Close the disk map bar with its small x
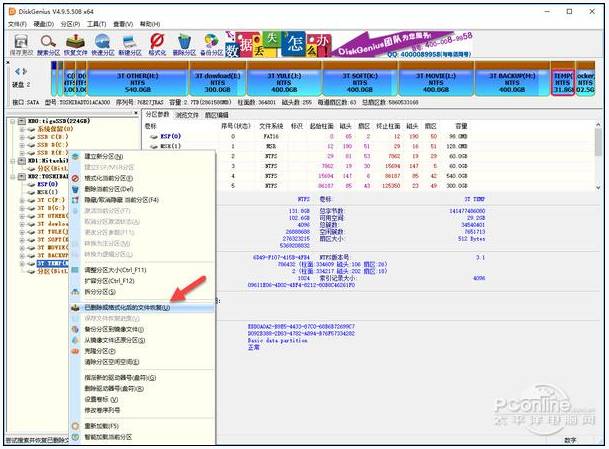Screen dimensions: 609x449 click(x=8, y=62)
